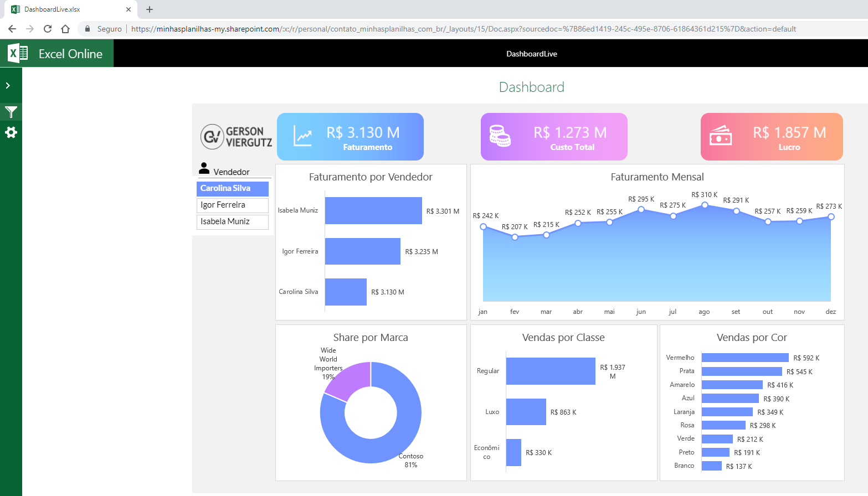Expand the collapsed left sidebar panel
The width and height of the screenshot is (868, 496).
pyautogui.click(x=11, y=85)
